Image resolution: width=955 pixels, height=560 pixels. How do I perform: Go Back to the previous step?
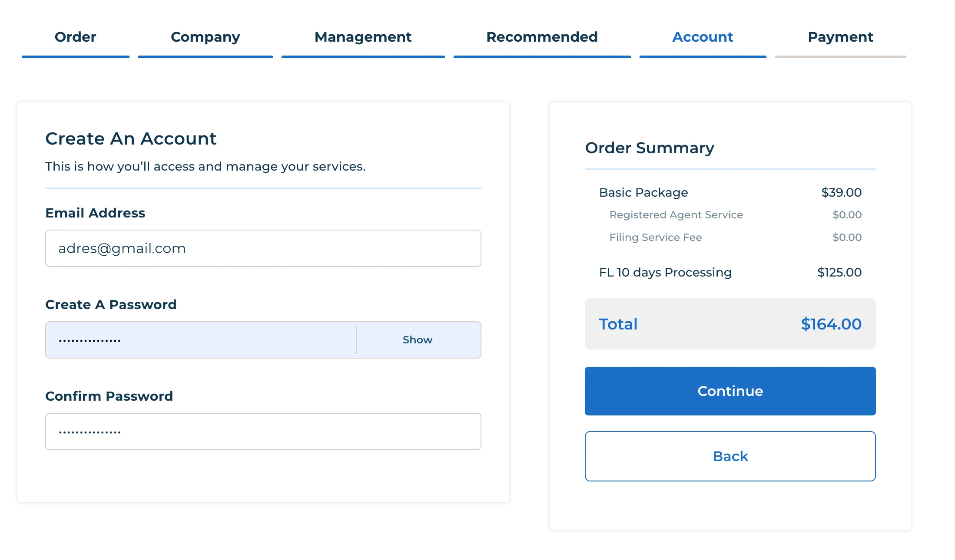730,456
